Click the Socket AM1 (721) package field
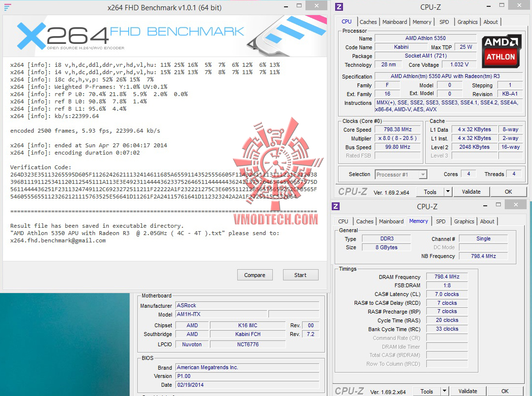Screen dimensions: 532x396 (425, 56)
